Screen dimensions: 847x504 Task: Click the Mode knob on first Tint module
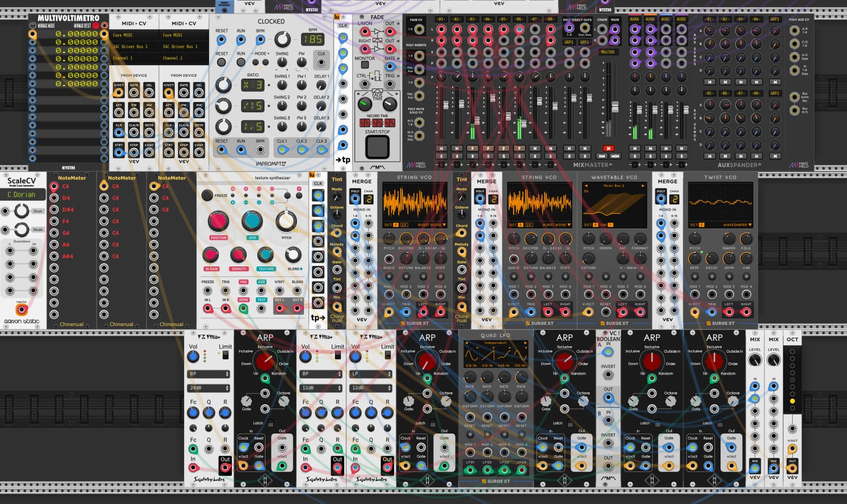point(337,198)
